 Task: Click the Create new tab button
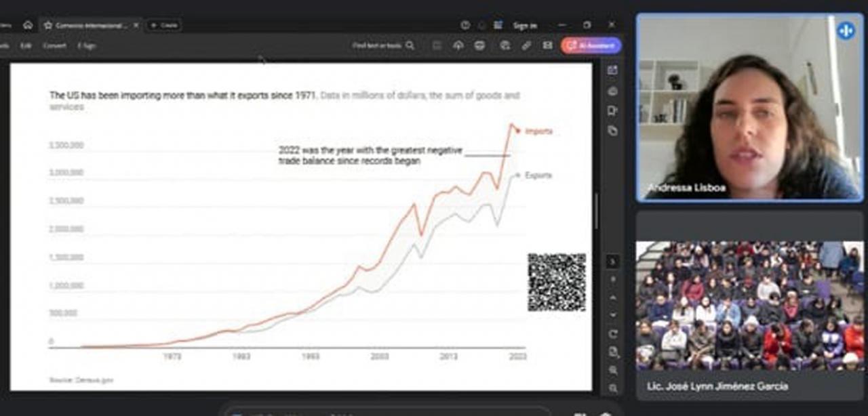(x=163, y=25)
